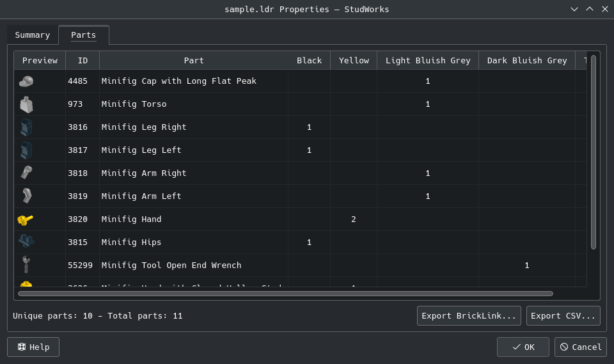Select part ID 3819 cell
Screen dimensions: 614x364
click(83, 196)
